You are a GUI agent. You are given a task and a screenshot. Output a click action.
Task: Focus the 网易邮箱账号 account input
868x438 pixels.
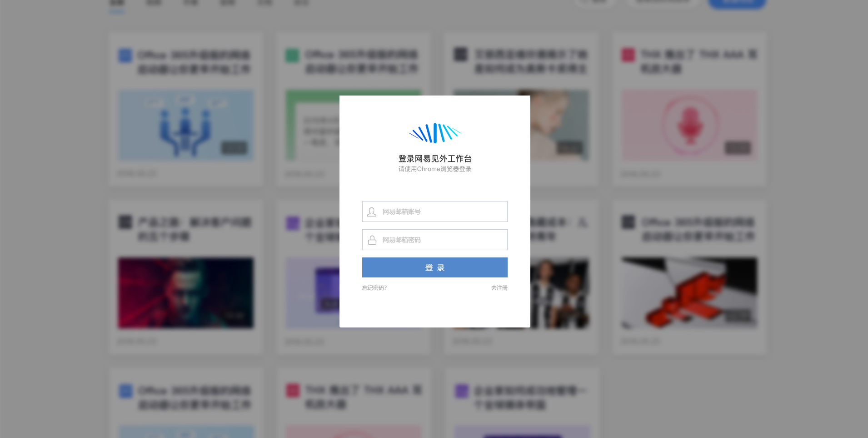[x=435, y=211]
